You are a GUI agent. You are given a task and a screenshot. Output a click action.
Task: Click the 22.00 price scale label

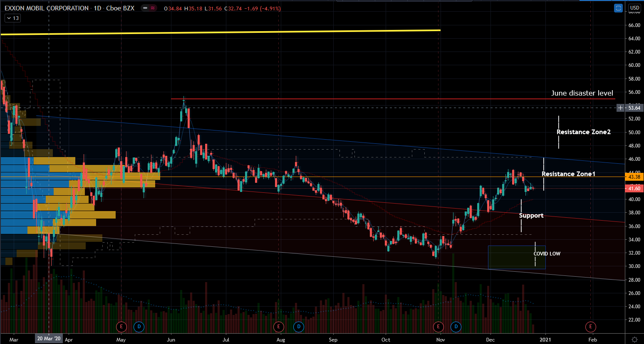tap(634, 320)
